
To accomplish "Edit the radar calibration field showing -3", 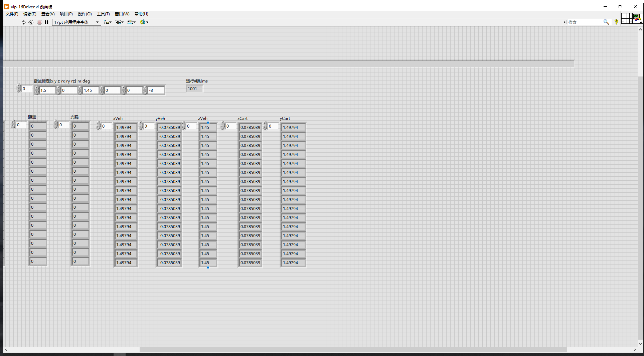I will click(x=156, y=90).
